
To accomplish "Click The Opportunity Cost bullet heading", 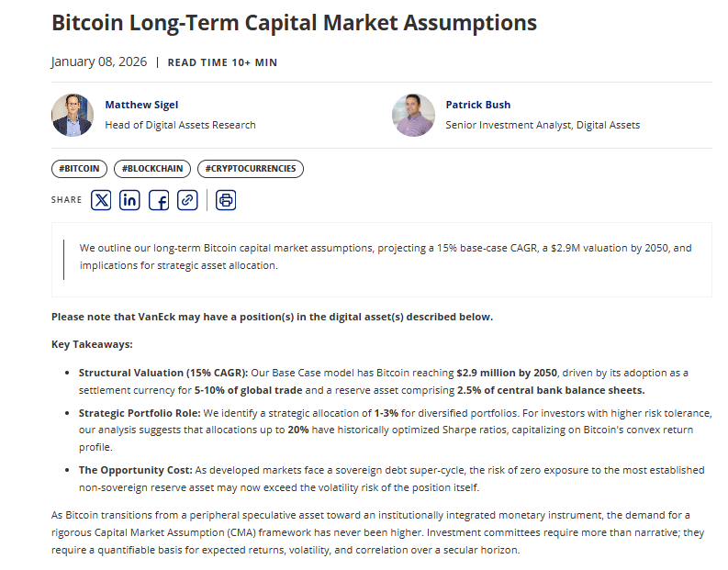I will click(x=135, y=470).
